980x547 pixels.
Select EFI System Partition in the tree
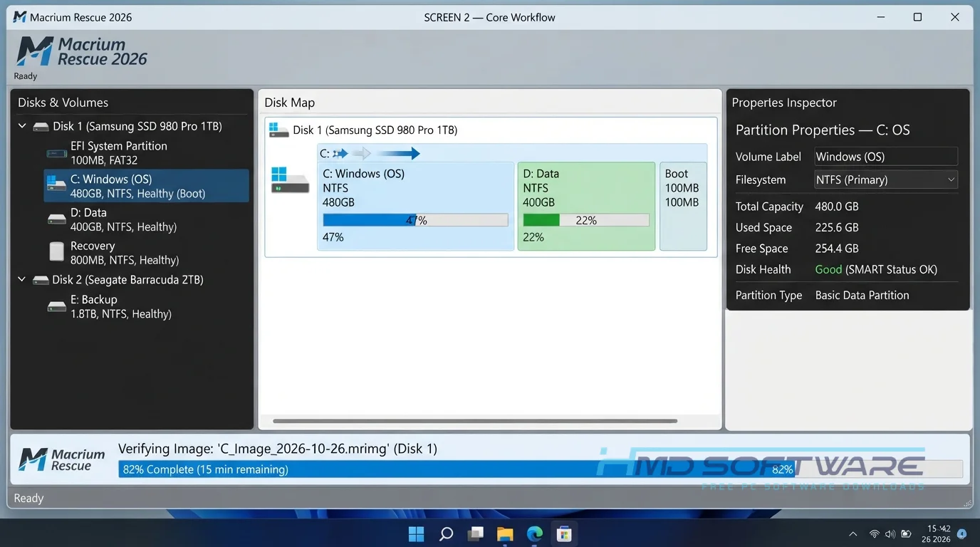point(146,152)
